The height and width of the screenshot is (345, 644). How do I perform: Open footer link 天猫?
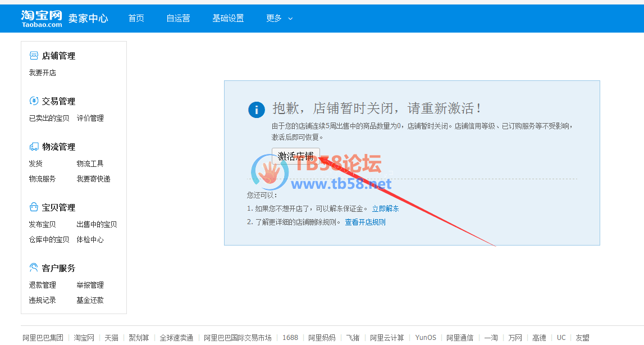pos(111,338)
